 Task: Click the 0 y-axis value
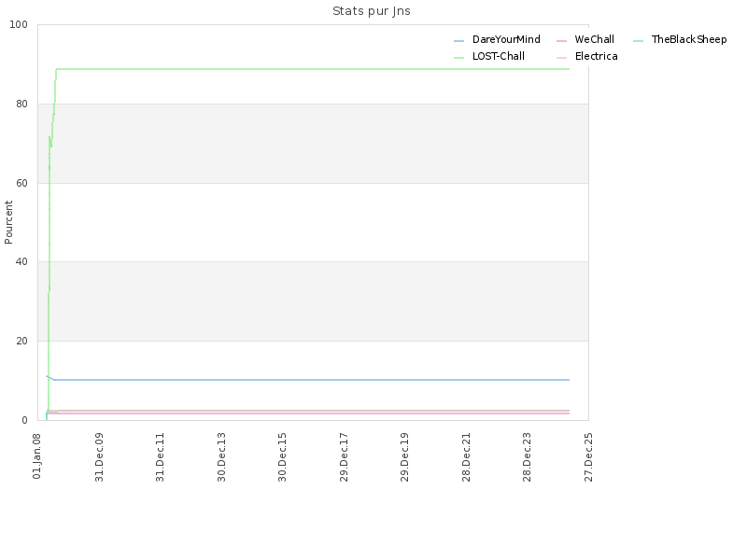pos(25,421)
